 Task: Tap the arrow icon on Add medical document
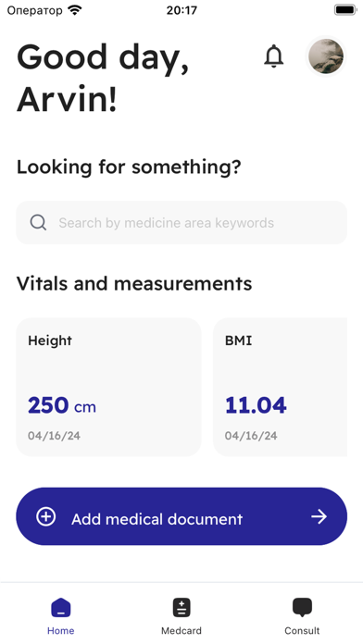coord(319,516)
